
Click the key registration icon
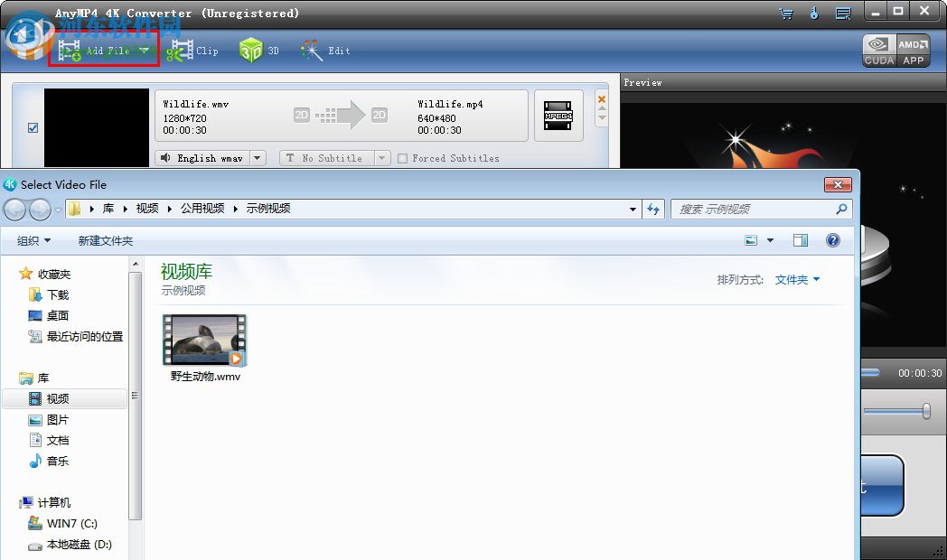pyautogui.click(x=814, y=13)
